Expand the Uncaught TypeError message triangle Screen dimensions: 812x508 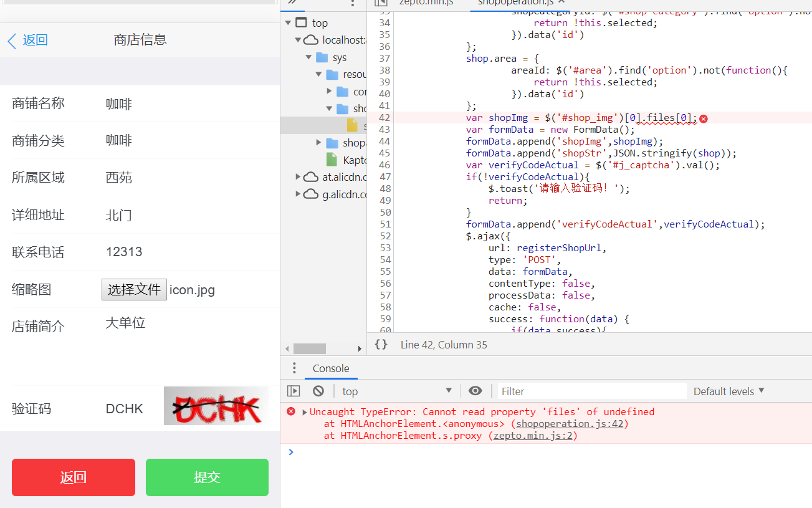click(x=305, y=412)
